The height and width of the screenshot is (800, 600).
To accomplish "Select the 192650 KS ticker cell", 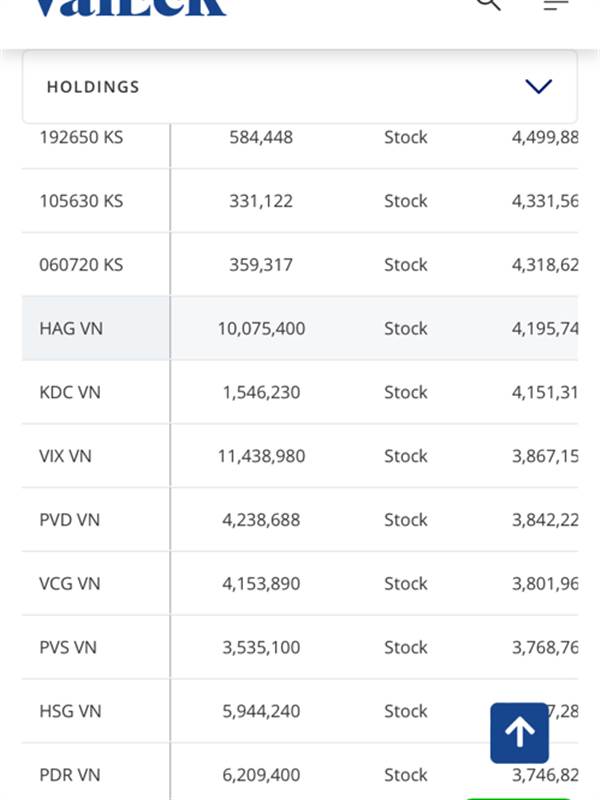I will (81, 137).
